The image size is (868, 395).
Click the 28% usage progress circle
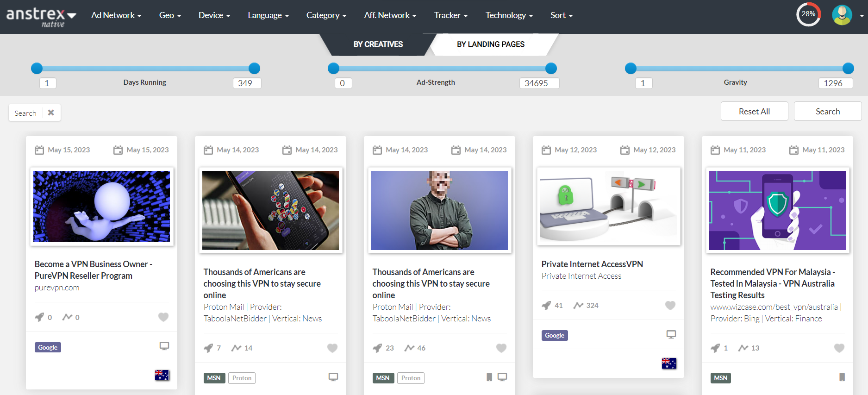(x=808, y=14)
